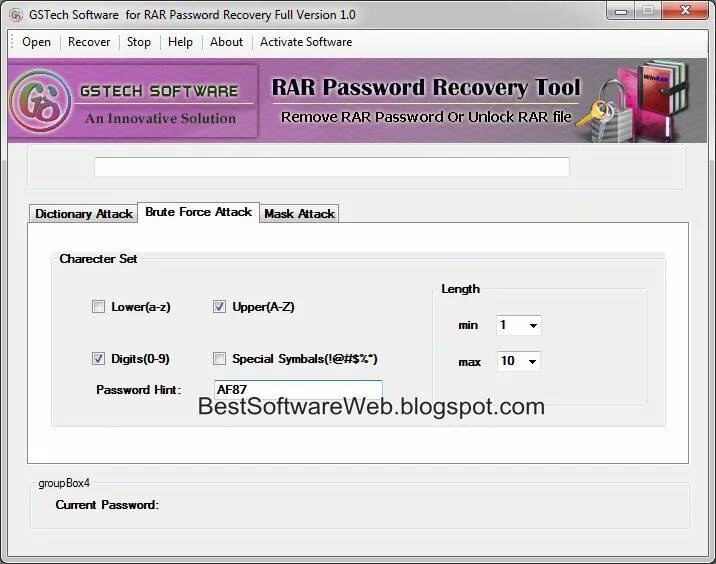Viewport: 716px width, 564px height.
Task: Click the Password Hint input field
Action: click(x=298, y=390)
